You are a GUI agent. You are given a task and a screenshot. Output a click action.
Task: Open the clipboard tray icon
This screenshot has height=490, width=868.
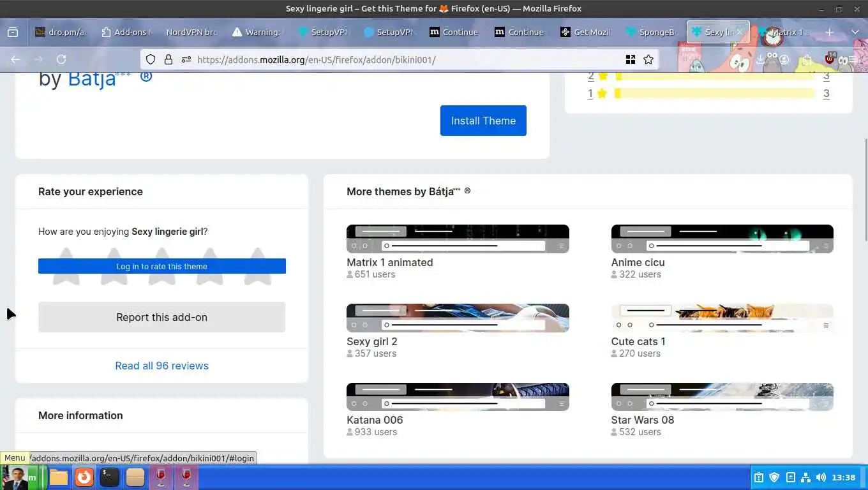point(759,477)
